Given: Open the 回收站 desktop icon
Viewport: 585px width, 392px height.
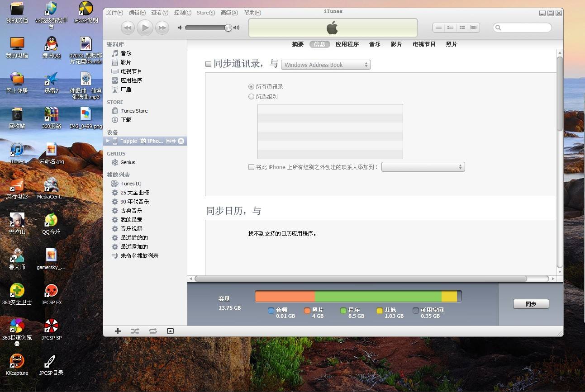Looking at the screenshot, I should [x=17, y=118].
